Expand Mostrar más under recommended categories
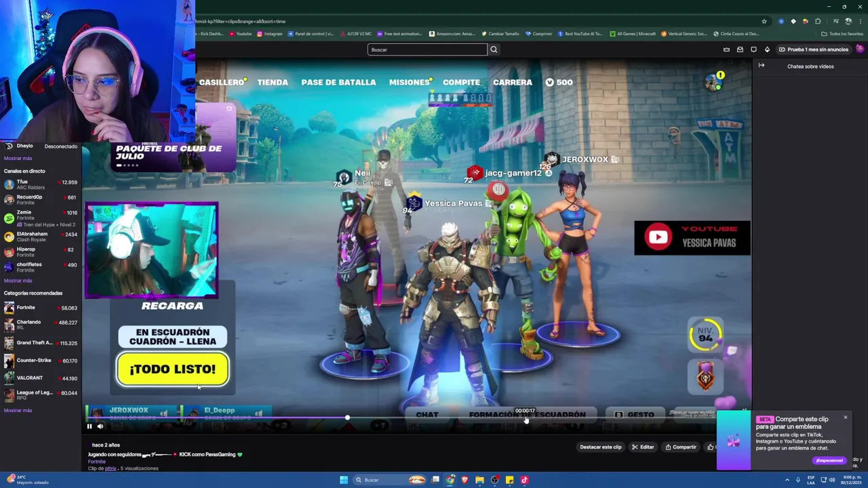Image resolution: width=868 pixels, height=488 pixels. pos(18,410)
